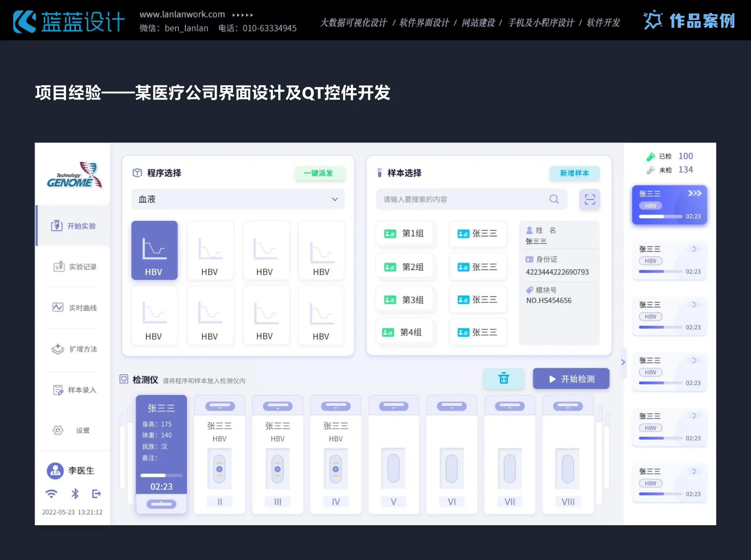Click the progress bar on the highlighted 张三三 card
Screen dimensions: 751x560
[660, 216]
